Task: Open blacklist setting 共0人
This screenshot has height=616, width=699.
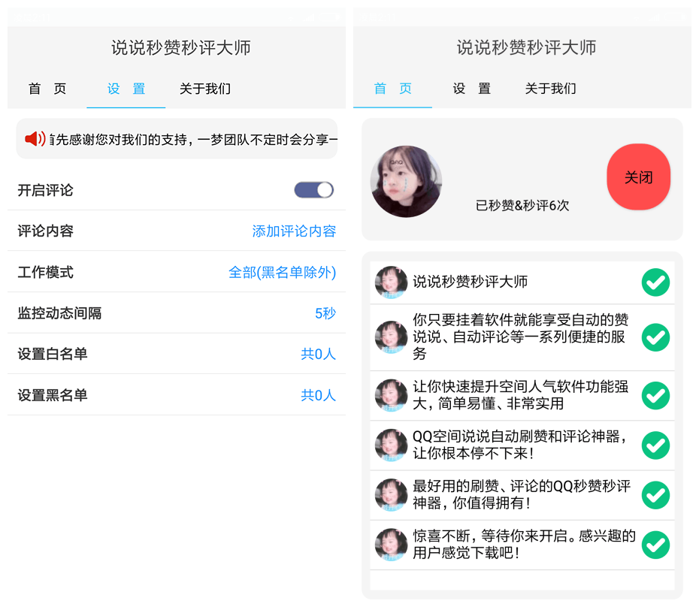Action: coord(318,395)
